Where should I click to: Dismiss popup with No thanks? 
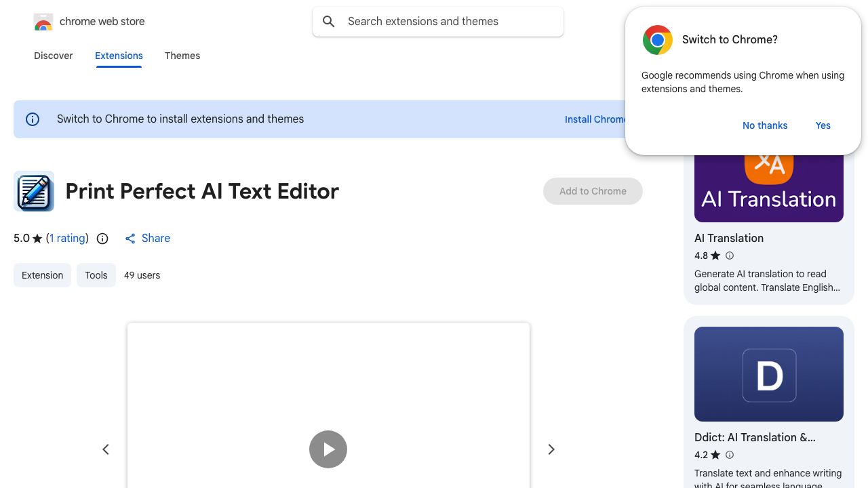pos(765,125)
